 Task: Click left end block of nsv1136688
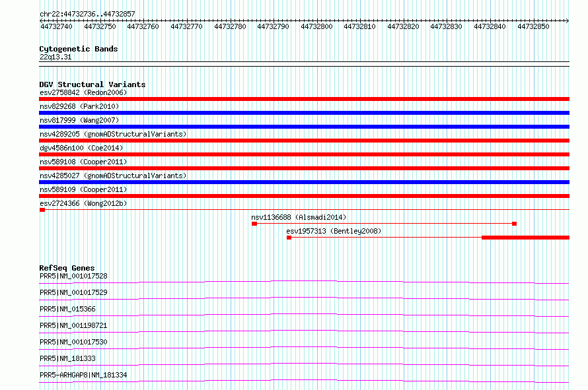click(x=254, y=224)
